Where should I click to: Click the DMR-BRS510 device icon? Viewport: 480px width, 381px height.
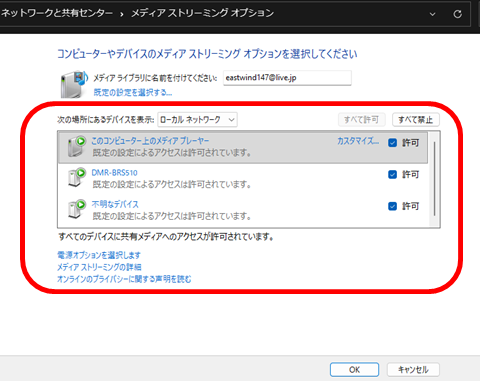(x=77, y=177)
